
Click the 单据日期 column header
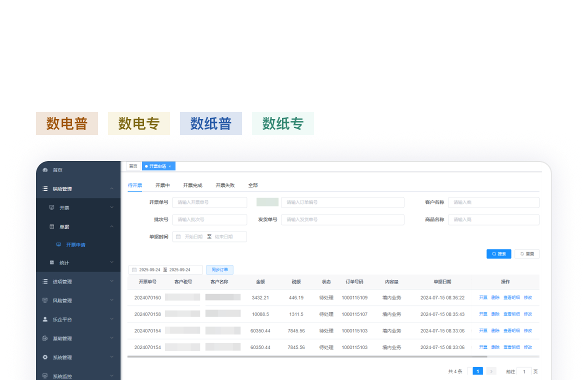(x=442, y=281)
